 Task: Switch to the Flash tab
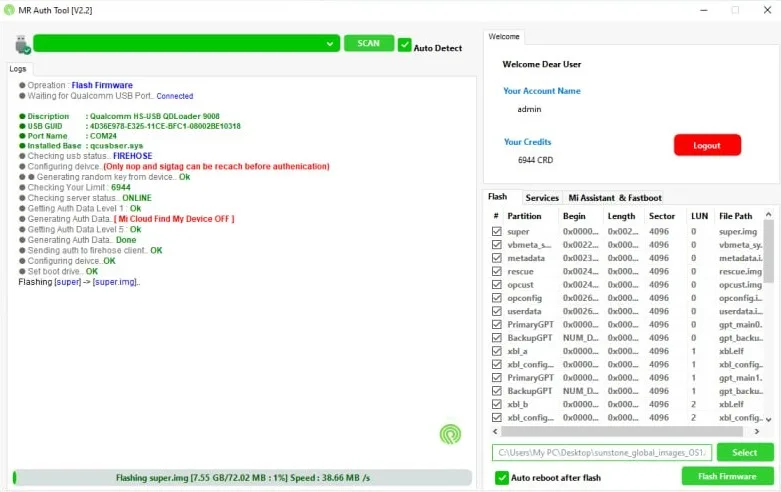498,197
